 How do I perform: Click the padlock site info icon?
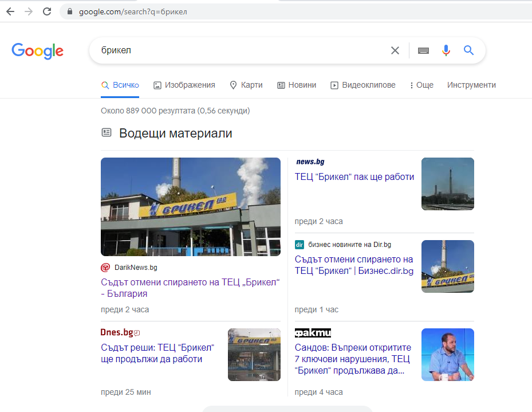click(x=70, y=11)
